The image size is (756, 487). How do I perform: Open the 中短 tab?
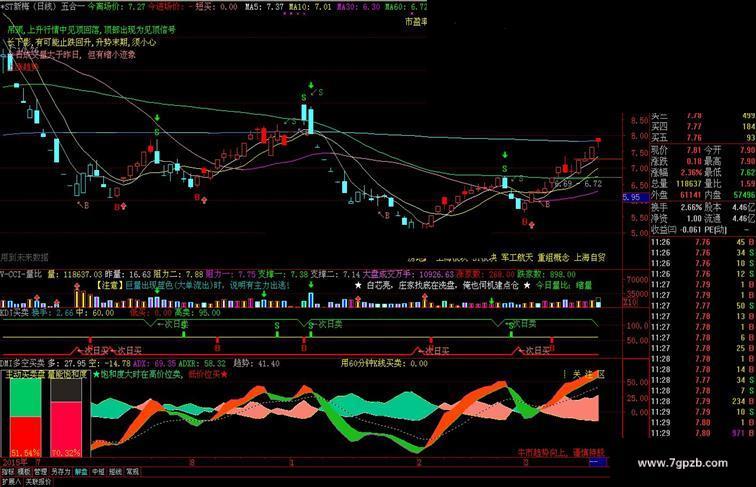pos(98,472)
